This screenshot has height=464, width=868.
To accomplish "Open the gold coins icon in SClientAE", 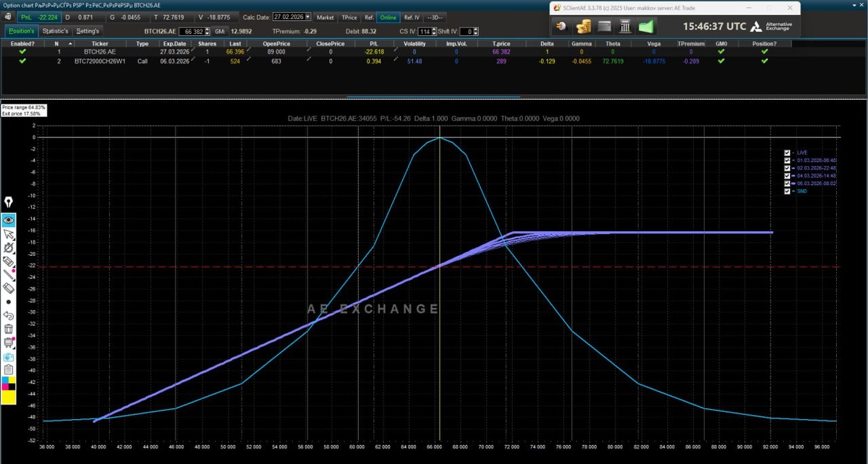I will [583, 27].
